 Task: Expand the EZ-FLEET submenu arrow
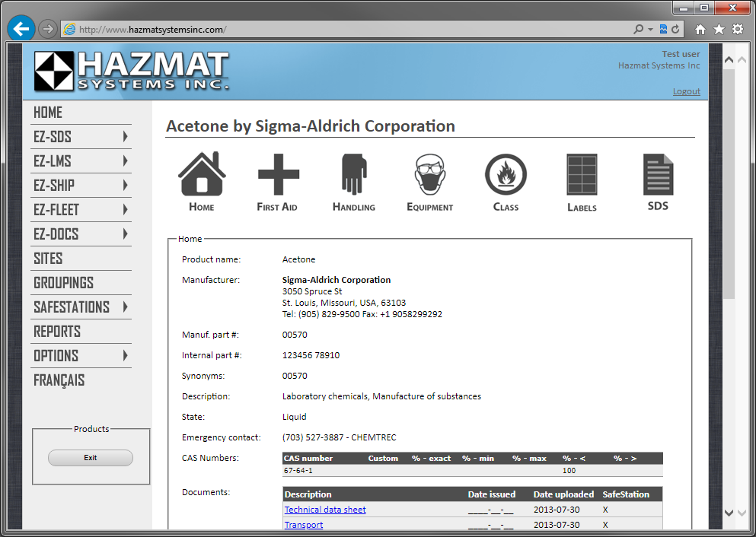click(x=126, y=209)
